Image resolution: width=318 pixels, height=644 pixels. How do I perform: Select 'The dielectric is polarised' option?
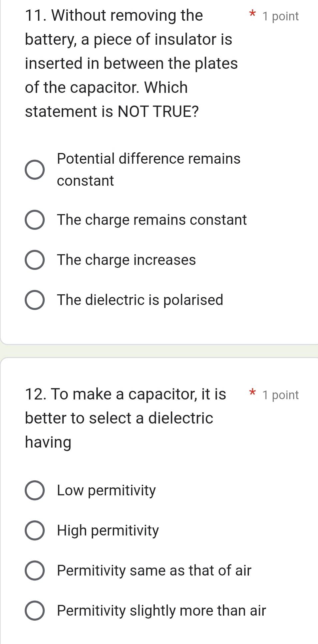(35, 300)
